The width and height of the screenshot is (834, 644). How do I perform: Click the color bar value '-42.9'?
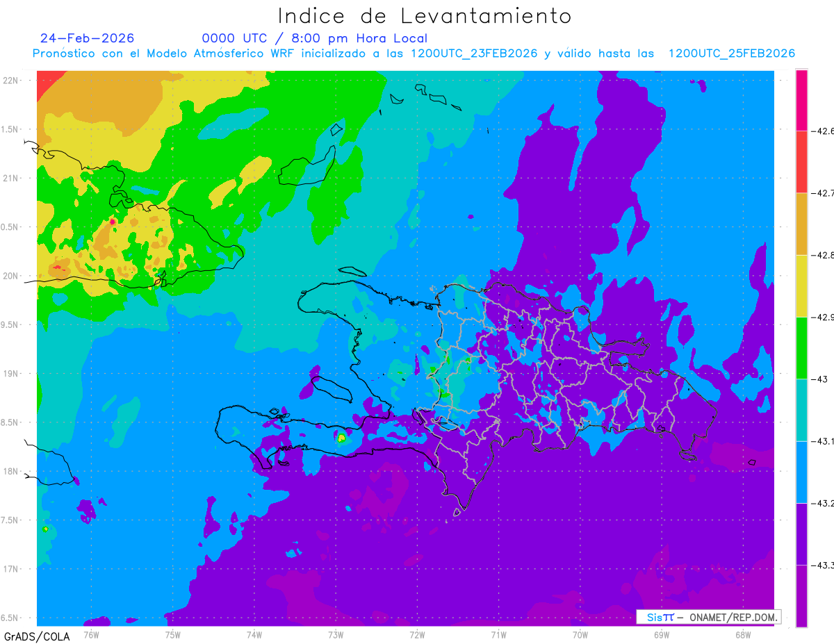click(x=823, y=317)
